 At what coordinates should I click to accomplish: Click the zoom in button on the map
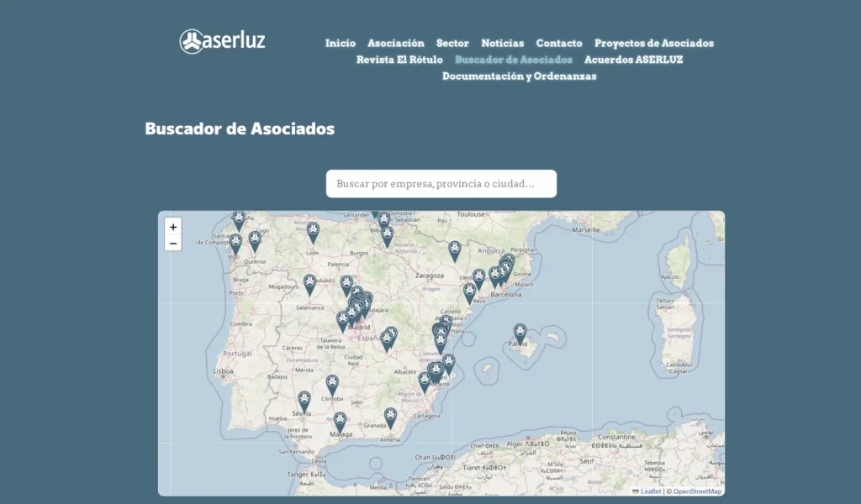click(172, 228)
